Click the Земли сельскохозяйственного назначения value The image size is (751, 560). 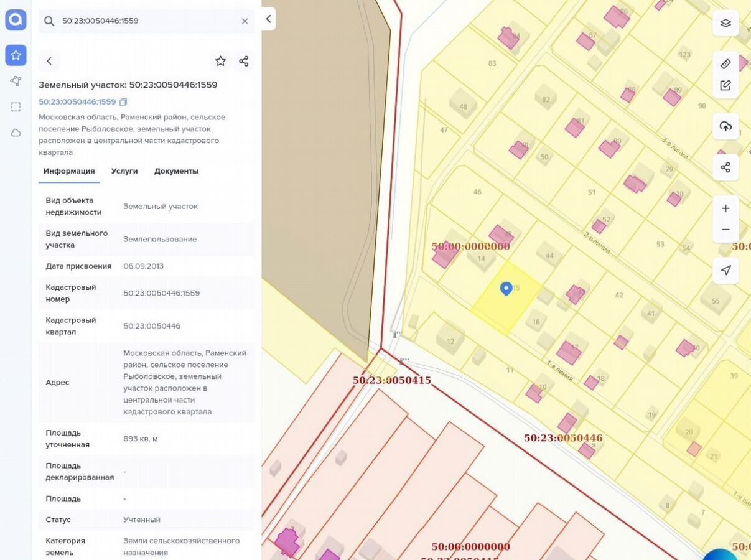click(181, 546)
